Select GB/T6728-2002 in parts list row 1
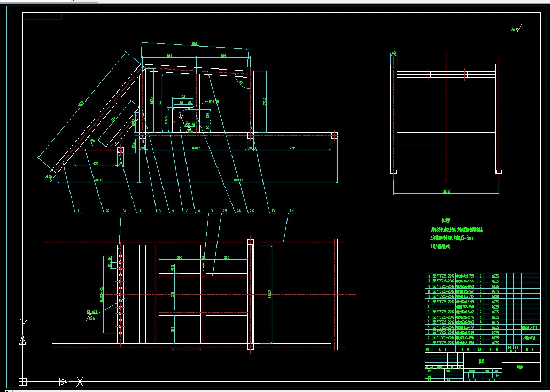 pos(444,343)
